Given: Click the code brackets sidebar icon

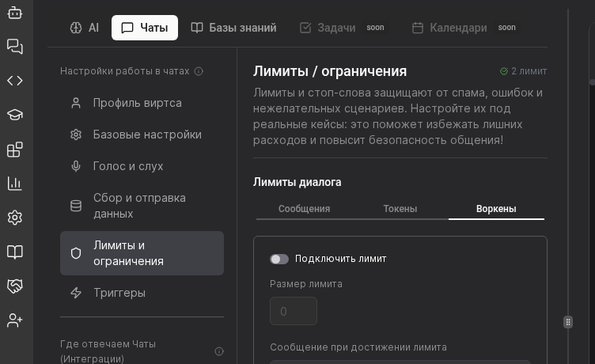Looking at the screenshot, I should [15, 81].
